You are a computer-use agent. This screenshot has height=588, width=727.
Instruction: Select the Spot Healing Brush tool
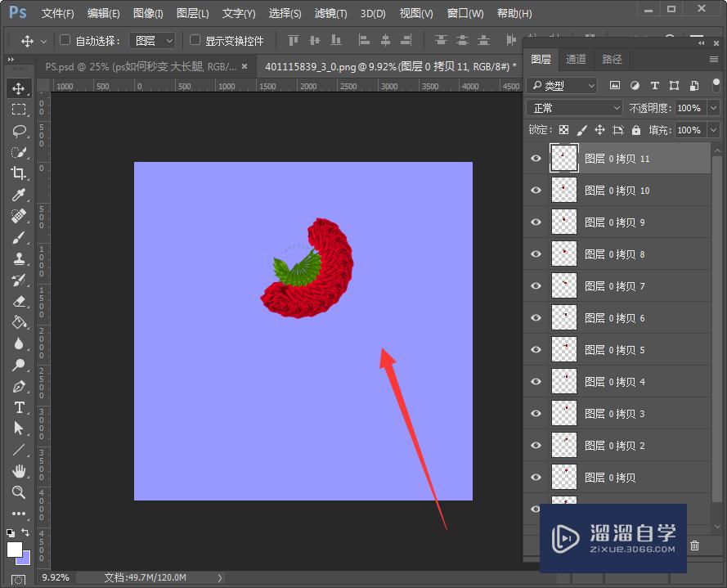pyautogui.click(x=19, y=216)
